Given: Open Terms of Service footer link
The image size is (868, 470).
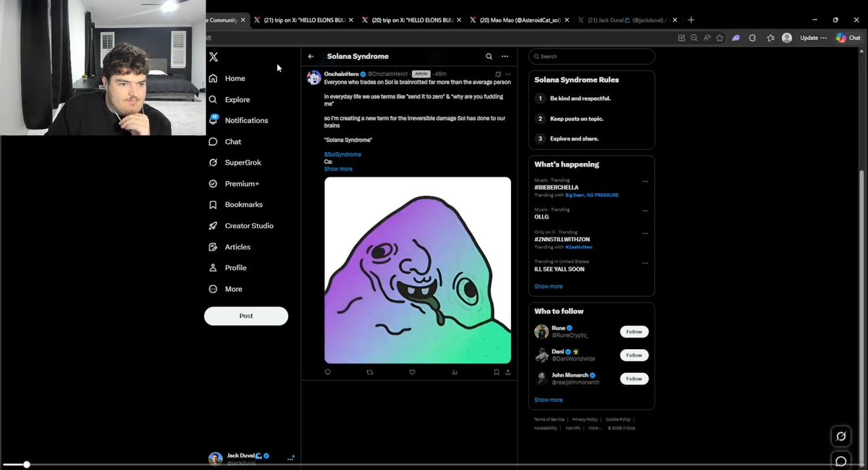Looking at the screenshot, I should 549,419.
